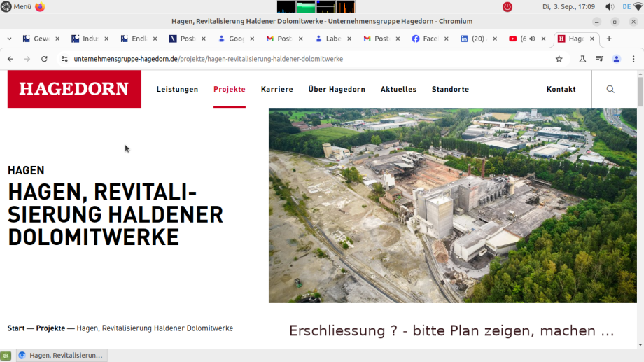The image size is (644, 362).
Task: Click the Hagedorn red logo
Action: coord(74,89)
